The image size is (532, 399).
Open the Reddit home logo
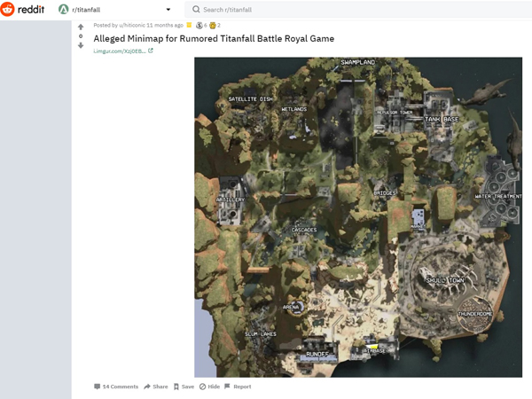click(22, 9)
